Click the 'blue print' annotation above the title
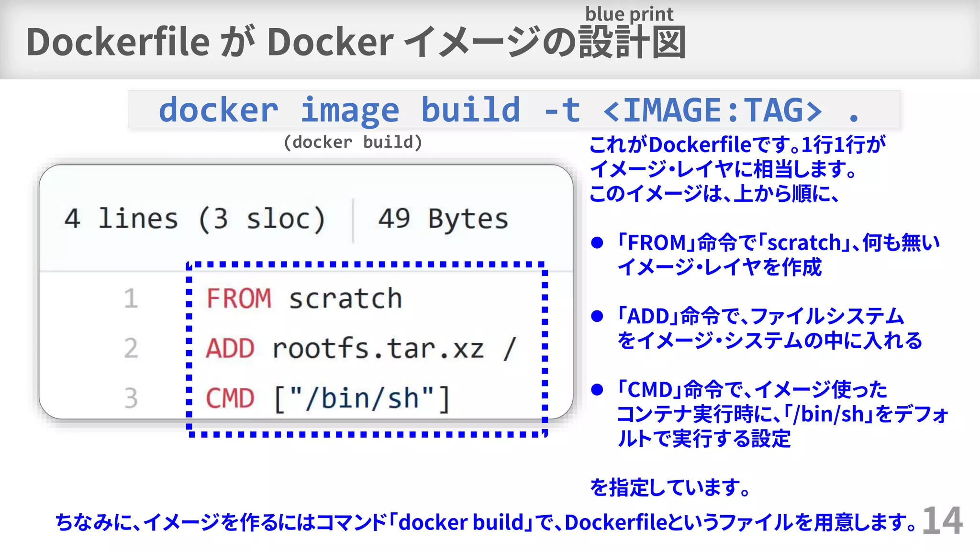Image resolution: width=980 pixels, height=551 pixels. tap(629, 14)
